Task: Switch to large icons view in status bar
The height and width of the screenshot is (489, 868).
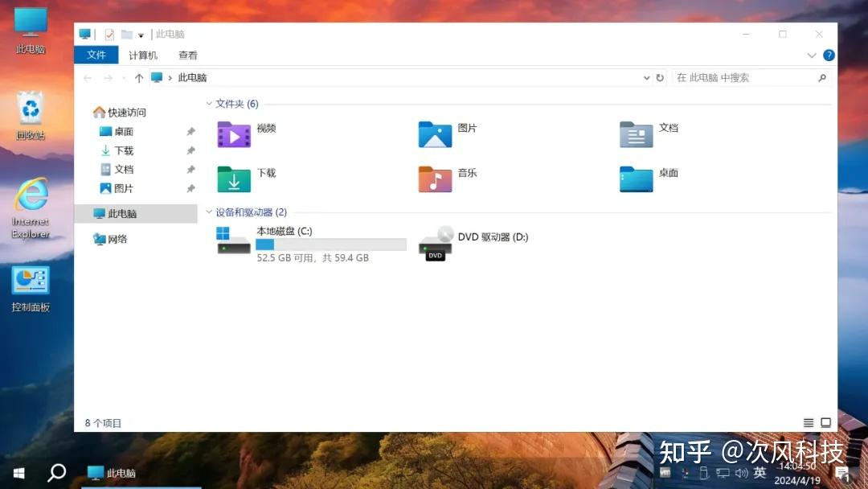Action: [x=826, y=421]
